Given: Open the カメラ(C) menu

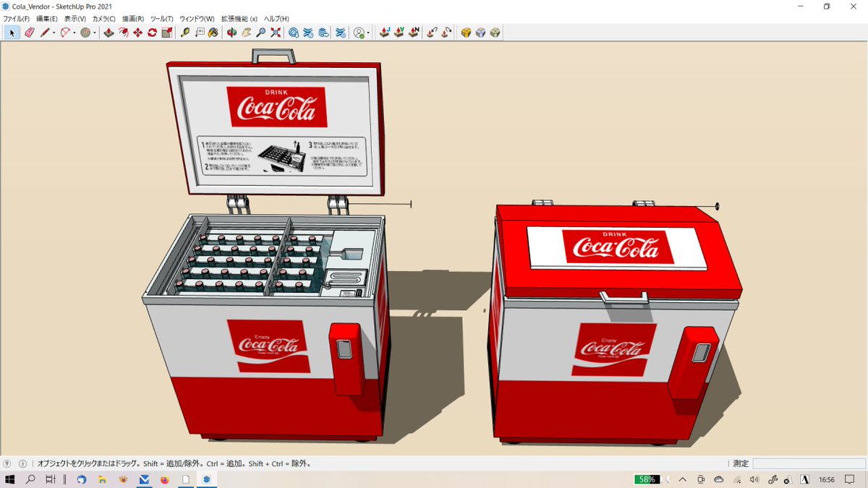Looking at the screenshot, I should click(103, 18).
